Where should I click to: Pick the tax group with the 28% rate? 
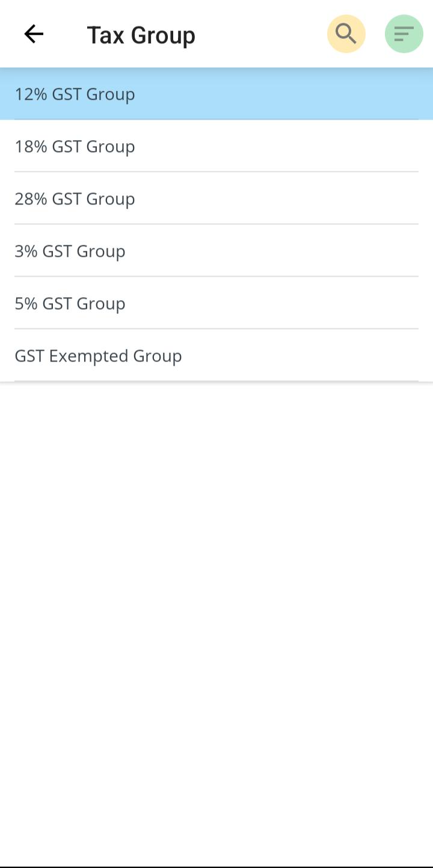[216, 199]
